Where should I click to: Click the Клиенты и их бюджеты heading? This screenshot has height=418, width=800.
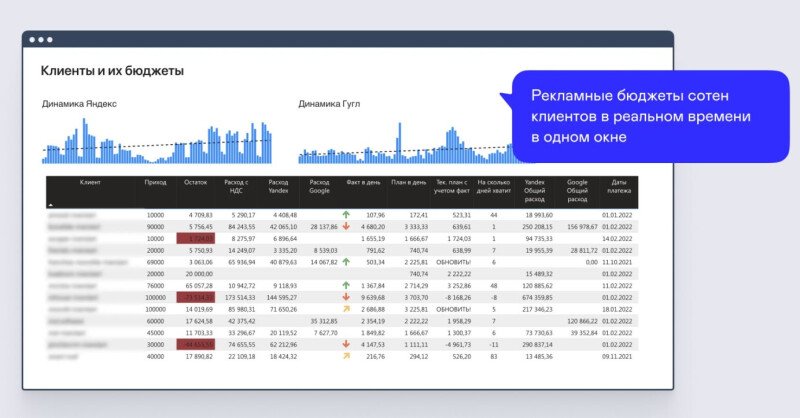point(112,71)
